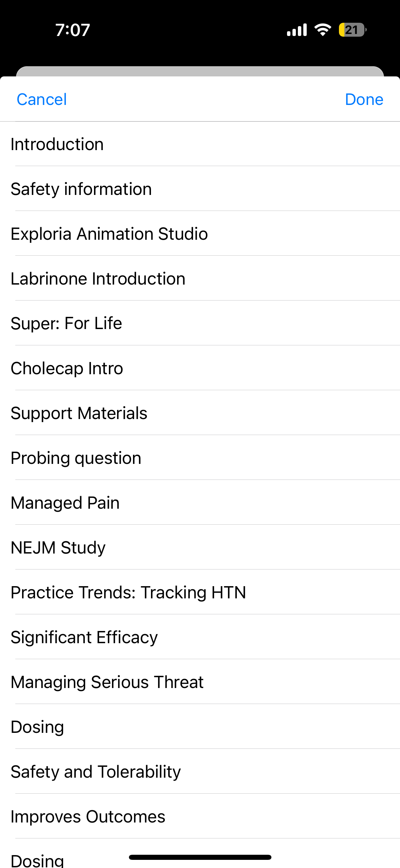Tap the Wi-Fi icon in status bar
The width and height of the screenshot is (400, 868).
[x=323, y=30]
